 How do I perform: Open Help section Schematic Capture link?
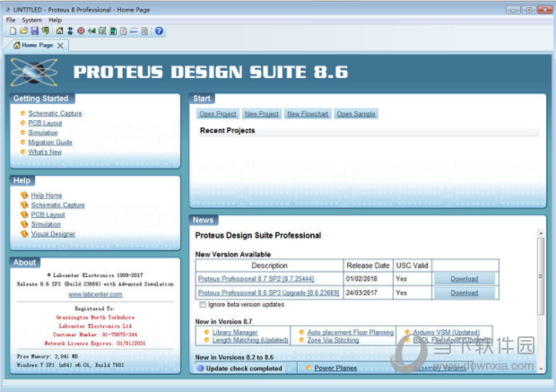tap(57, 205)
